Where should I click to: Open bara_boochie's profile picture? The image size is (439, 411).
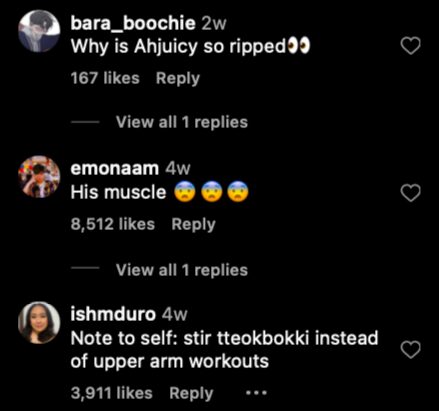(x=39, y=31)
